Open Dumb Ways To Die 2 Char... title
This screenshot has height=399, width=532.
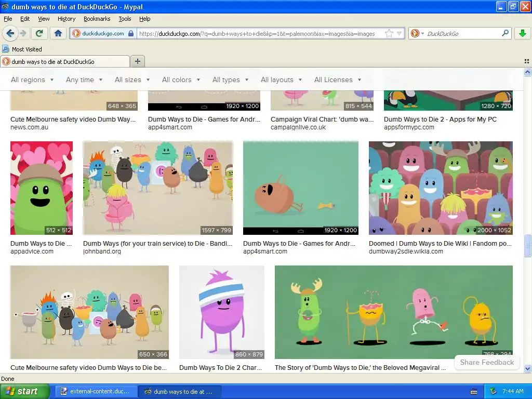click(220, 367)
